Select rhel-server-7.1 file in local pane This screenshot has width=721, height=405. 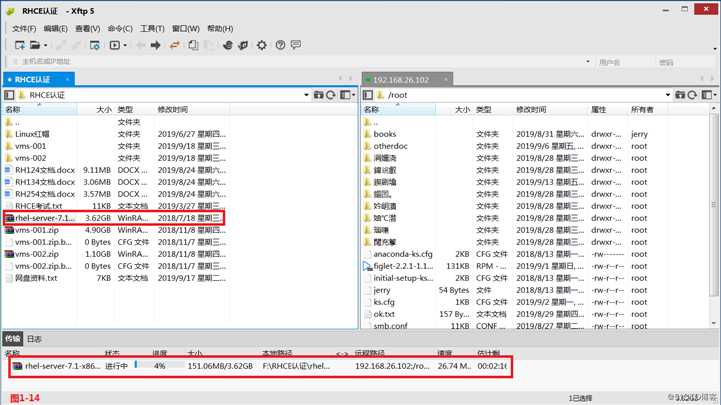click(115, 218)
